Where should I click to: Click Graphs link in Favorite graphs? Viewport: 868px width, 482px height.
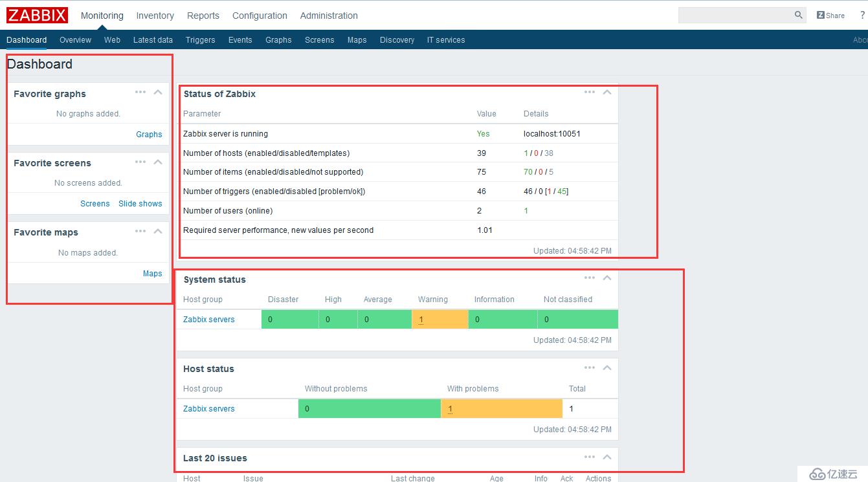coord(149,135)
